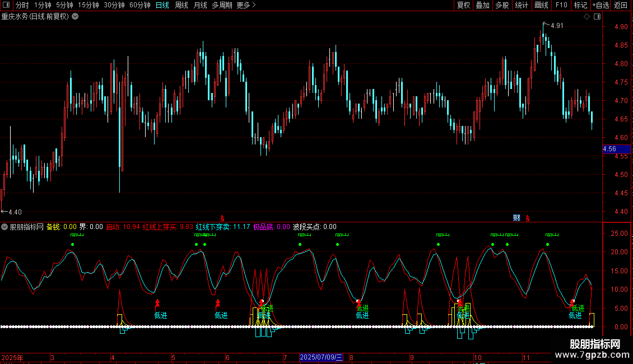The height and width of the screenshot is (364, 633).
Task: Click the 2025/07/09/三 date marker
Action: coord(321,357)
